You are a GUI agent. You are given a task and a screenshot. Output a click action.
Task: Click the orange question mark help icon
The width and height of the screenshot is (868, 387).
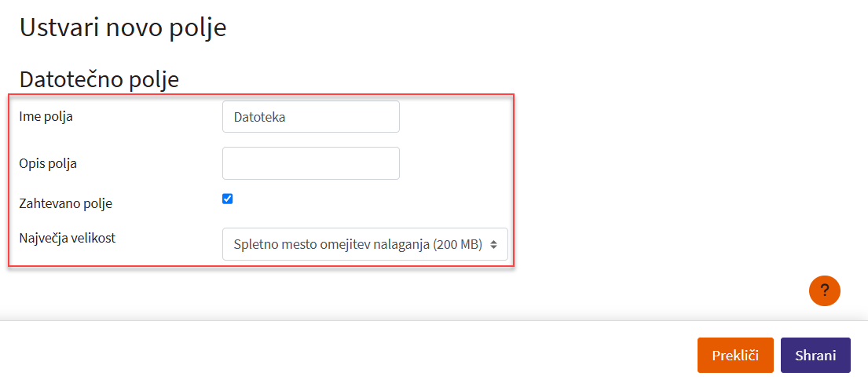tap(824, 290)
